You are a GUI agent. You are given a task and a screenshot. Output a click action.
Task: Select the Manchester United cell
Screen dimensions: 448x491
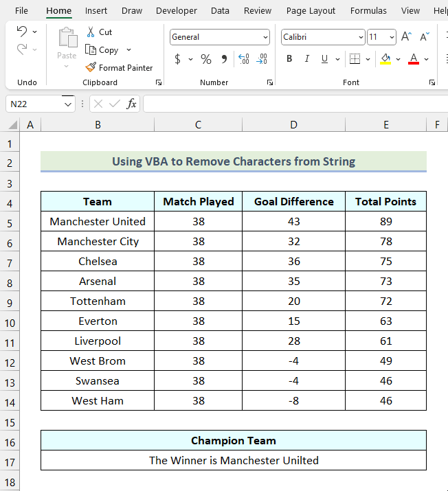pos(98,221)
